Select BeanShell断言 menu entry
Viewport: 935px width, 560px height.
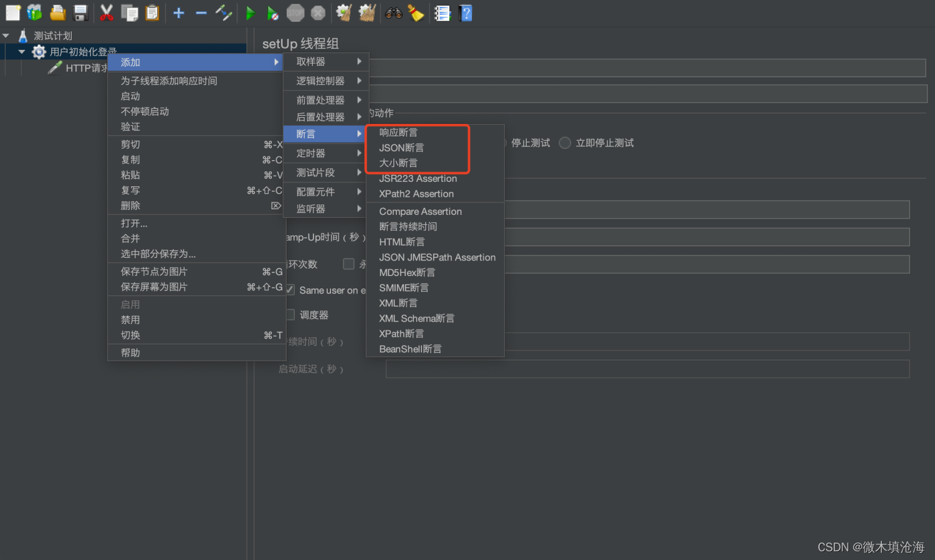coord(435,349)
